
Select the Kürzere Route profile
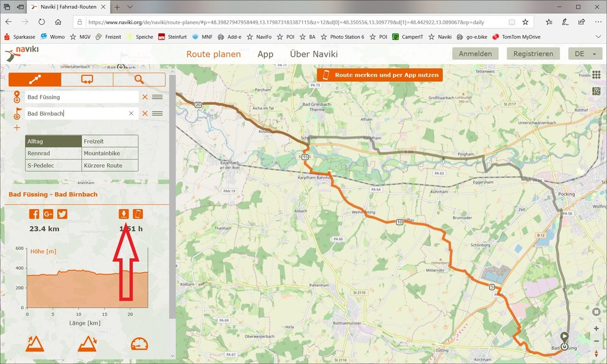[110, 165]
